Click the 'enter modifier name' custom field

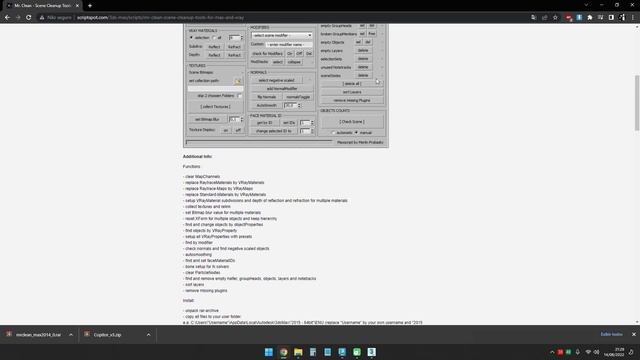click(289, 44)
